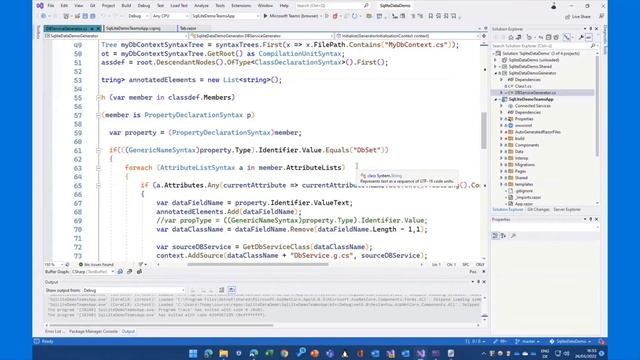The image size is (640, 360).
Task: Collapse the foreach block at line 63
Action: (98, 168)
